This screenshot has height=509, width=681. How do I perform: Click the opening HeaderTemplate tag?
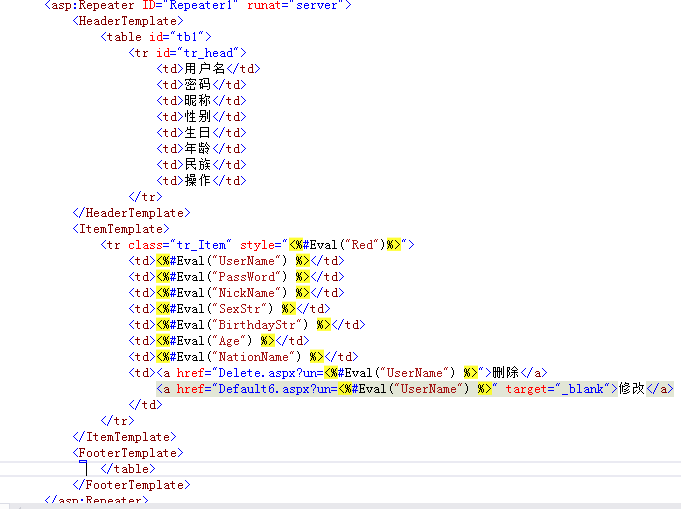[x=128, y=21]
